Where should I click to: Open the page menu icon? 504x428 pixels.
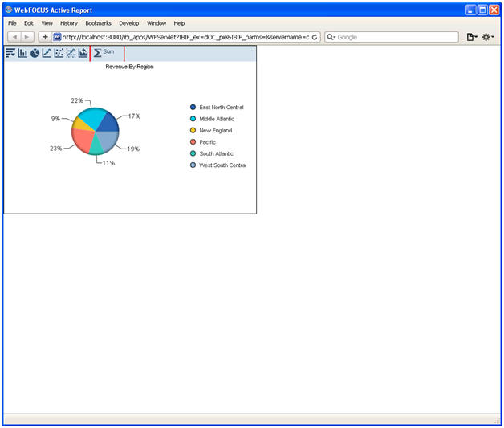472,37
